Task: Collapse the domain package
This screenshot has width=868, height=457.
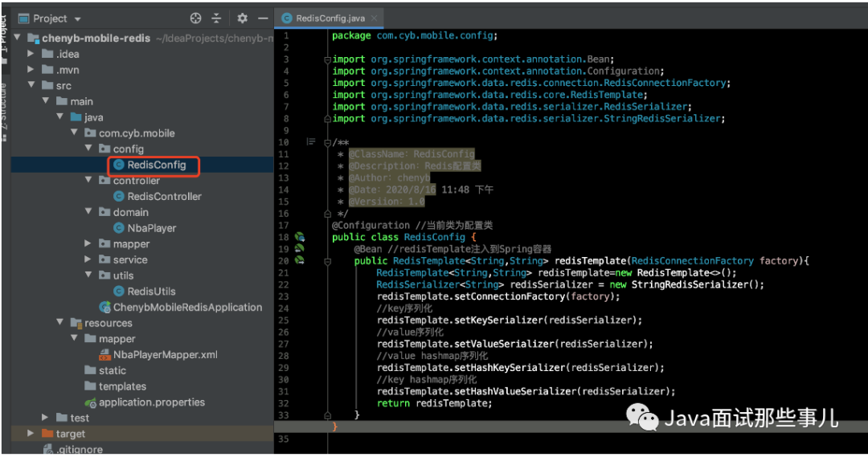Action: (x=88, y=211)
